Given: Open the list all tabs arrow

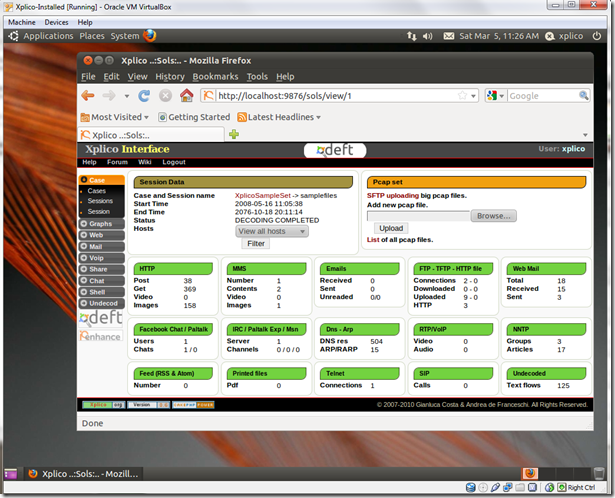Looking at the screenshot, I should [x=585, y=135].
